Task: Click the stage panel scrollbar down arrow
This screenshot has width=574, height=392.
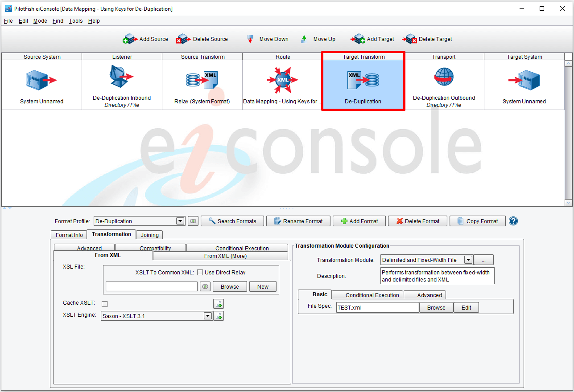Action: [568, 203]
